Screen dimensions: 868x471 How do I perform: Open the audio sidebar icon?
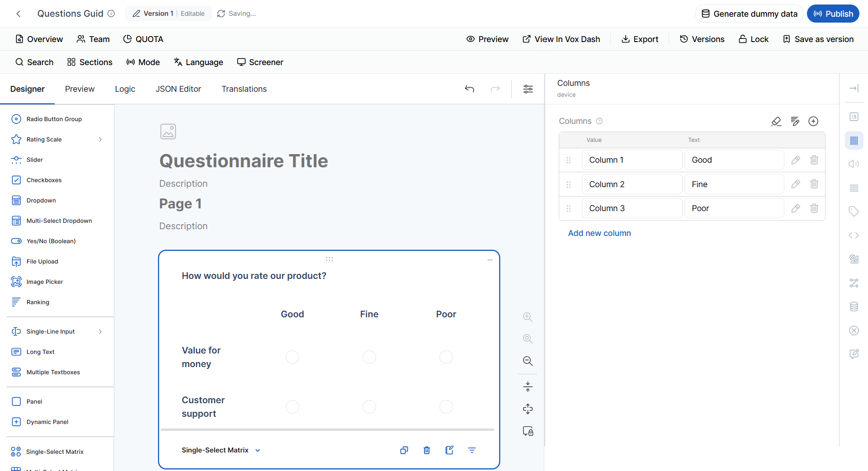(854, 164)
